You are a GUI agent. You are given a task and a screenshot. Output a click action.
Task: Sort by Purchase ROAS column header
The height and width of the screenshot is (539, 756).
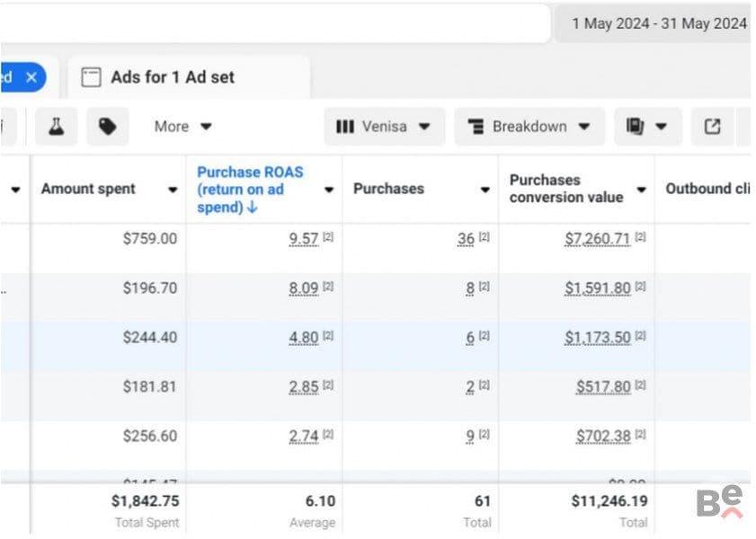pyautogui.click(x=250, y=190)
